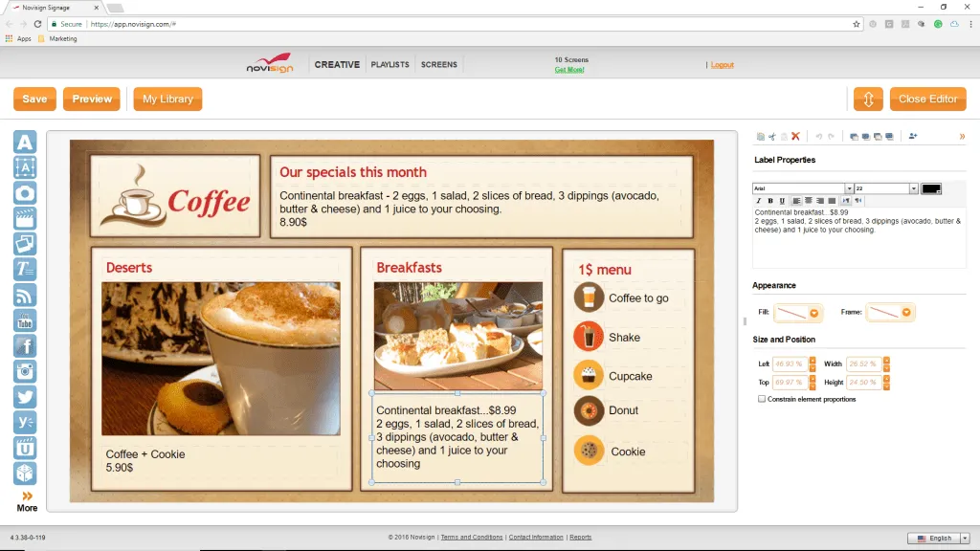Switch to the Playlists tab
Screen dimensions: 980x551
click(390, 65)
